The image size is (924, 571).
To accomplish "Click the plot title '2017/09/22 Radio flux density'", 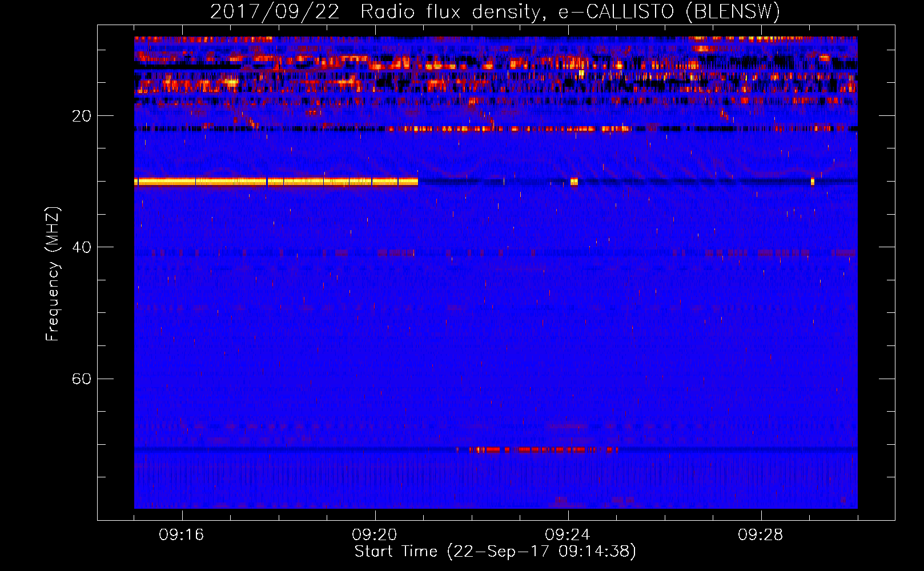I will click(495, 11).
